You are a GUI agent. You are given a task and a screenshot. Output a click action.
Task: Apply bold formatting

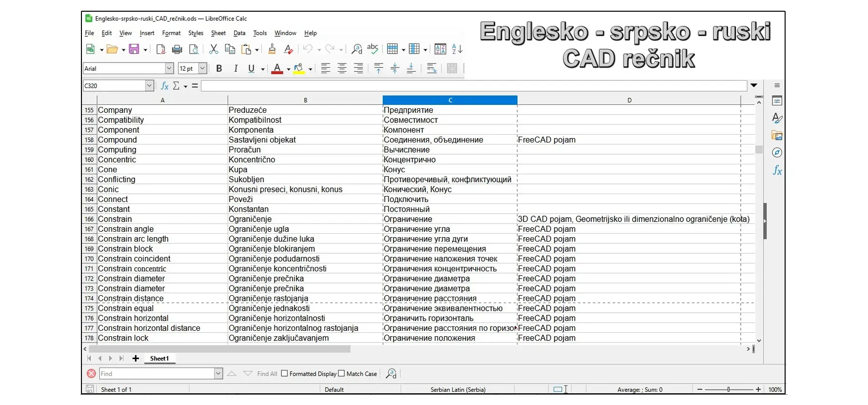click(219, 69)
